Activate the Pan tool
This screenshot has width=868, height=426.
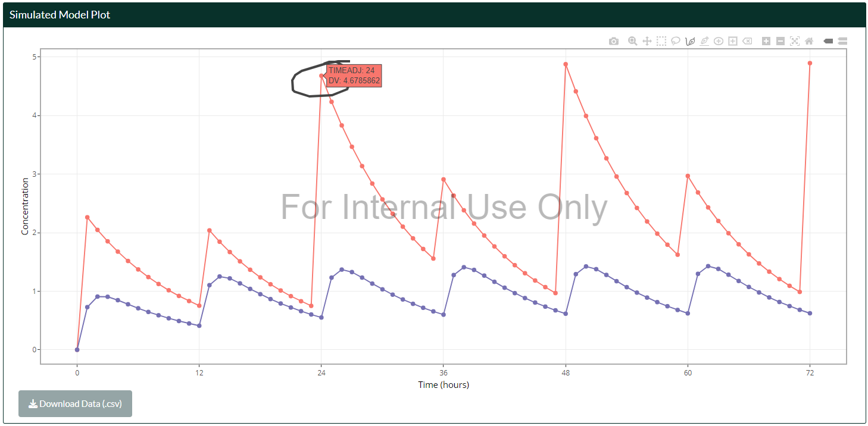tap(647, 41)
